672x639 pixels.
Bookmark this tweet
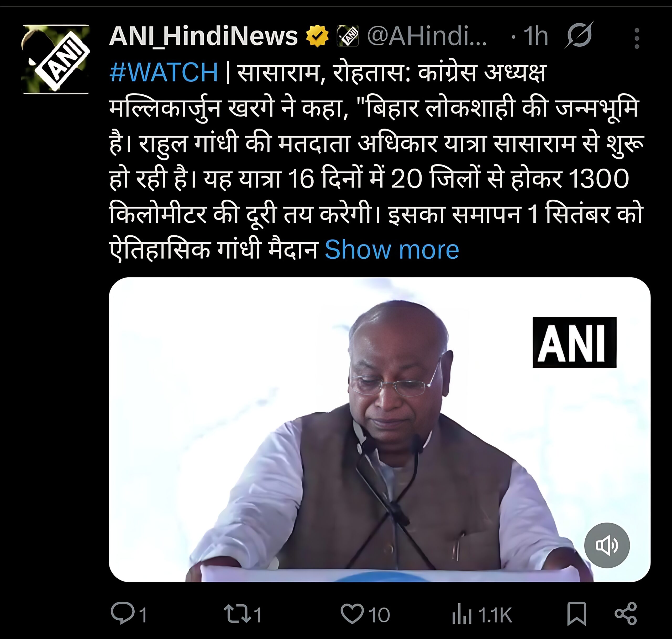577,614
